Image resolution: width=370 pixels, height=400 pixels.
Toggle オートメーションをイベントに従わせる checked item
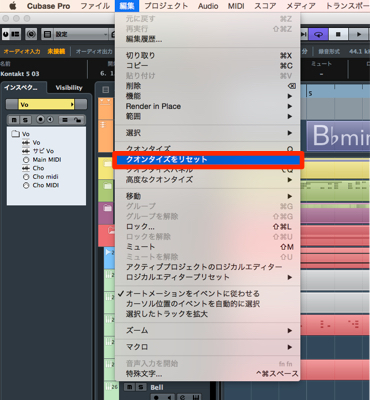coord(207,294)
